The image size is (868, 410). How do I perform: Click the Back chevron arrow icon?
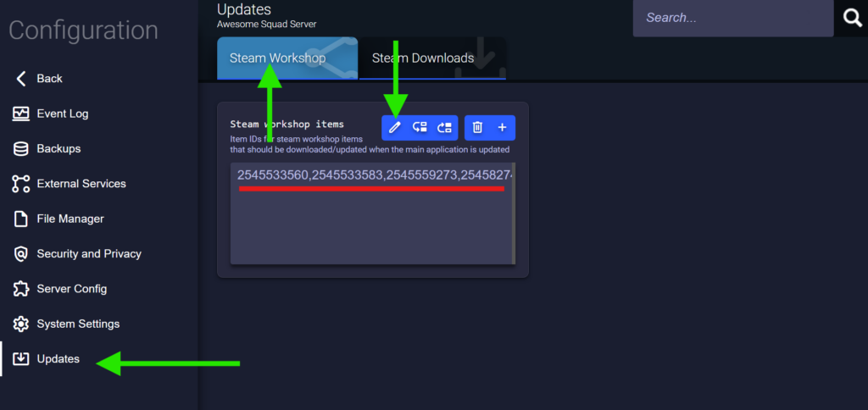click(21, 79)
